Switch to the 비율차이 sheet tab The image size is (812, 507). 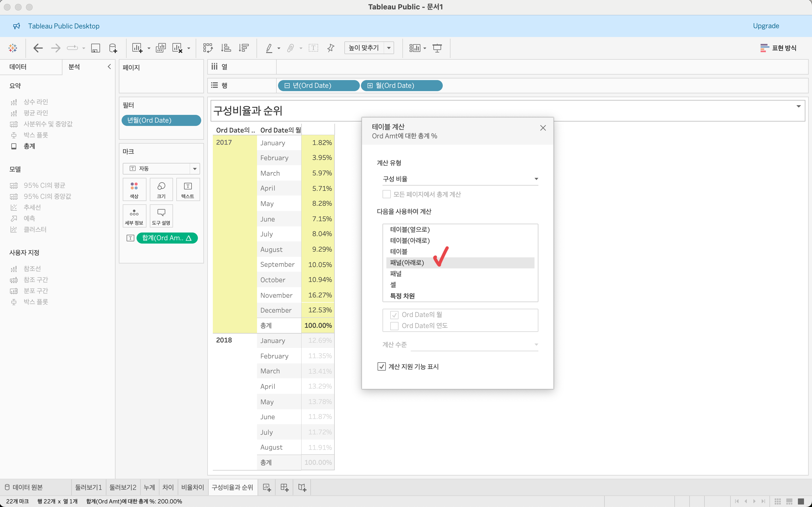pyautogui.click(x=192, y=487)
